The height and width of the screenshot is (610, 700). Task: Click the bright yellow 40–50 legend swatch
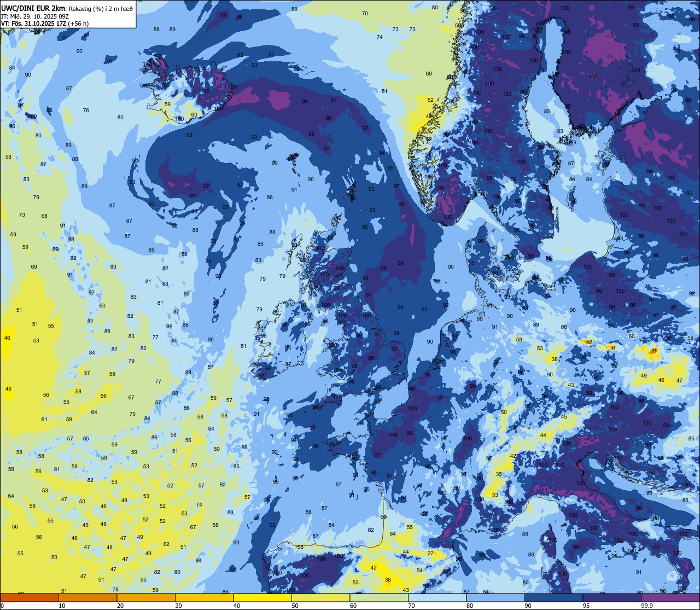pos(262,597)
